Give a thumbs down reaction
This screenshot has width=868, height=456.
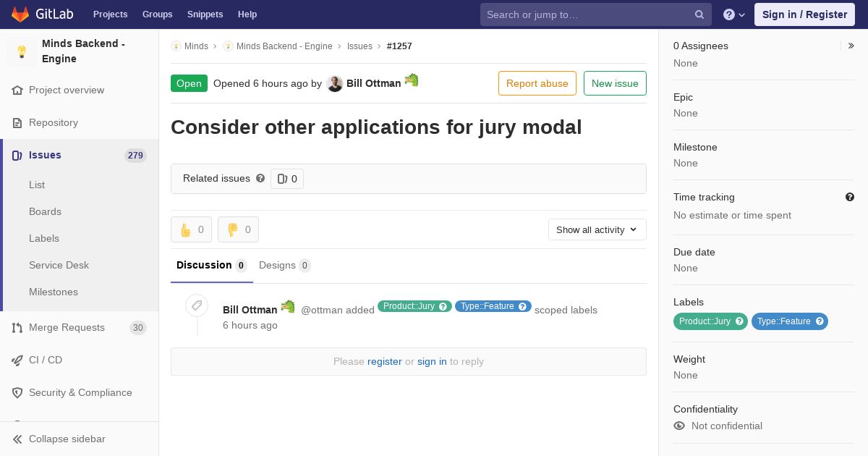pos(238,229)
